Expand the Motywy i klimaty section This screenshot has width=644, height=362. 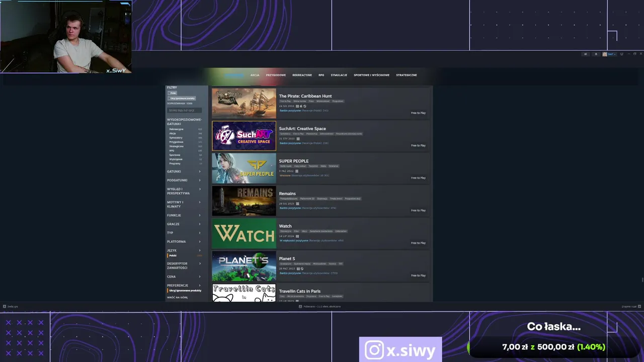(x=184, y=204)
